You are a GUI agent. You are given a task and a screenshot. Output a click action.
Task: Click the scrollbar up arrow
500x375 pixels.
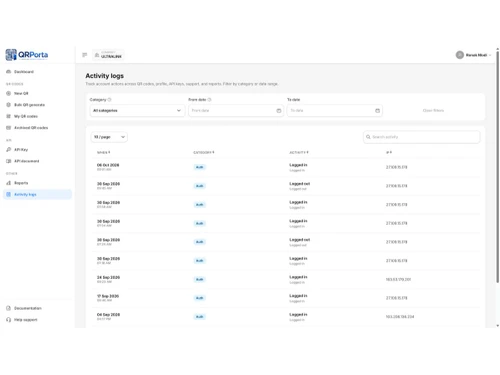coord(498,49)
